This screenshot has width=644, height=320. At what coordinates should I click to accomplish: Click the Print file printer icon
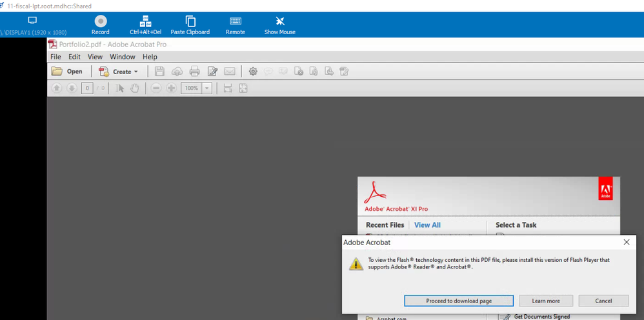click(195, 72)
